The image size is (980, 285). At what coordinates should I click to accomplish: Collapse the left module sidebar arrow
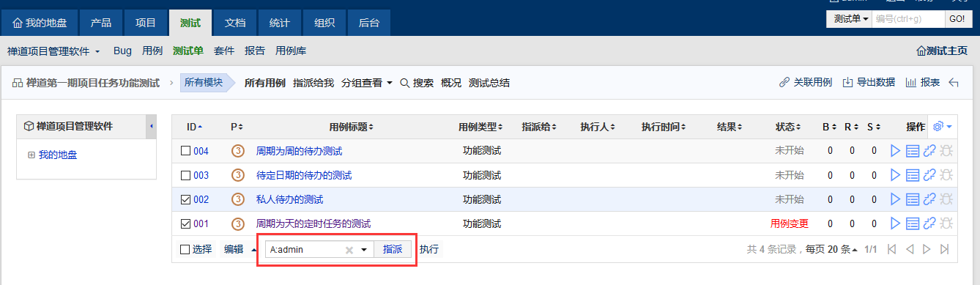pyautogui.click(x=152, y=127)
